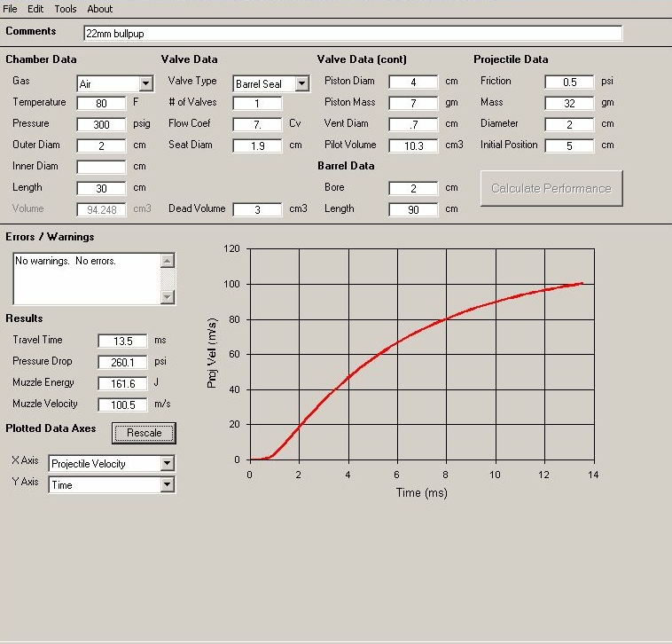672x644 pixels.
Task: Open the Edit menu
Action: (x=35, y=9)
